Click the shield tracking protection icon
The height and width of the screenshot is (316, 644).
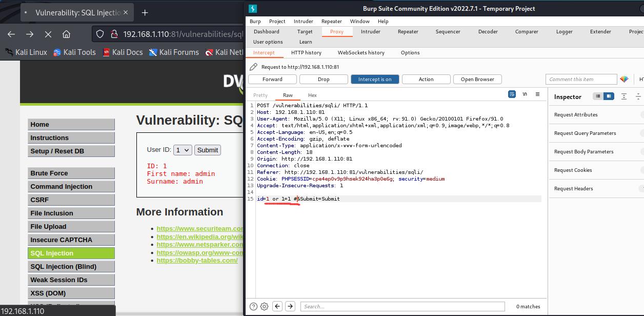pyautogui.click(x=100, y=34)
